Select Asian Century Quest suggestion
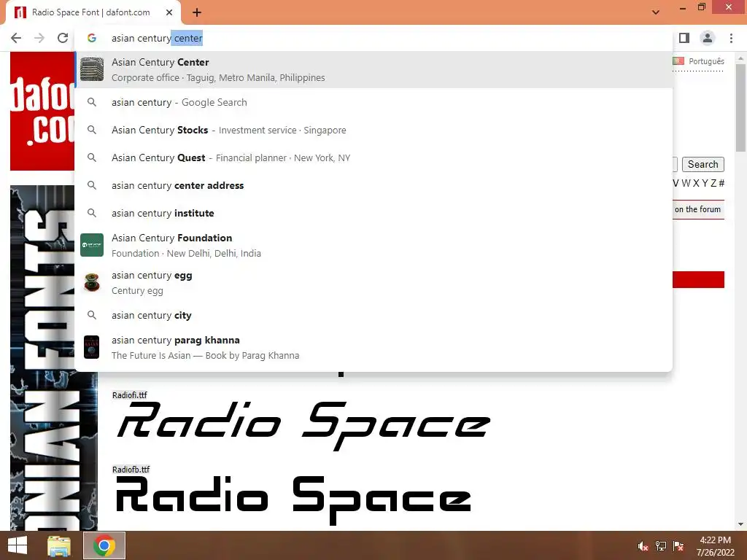 point(373,157)
